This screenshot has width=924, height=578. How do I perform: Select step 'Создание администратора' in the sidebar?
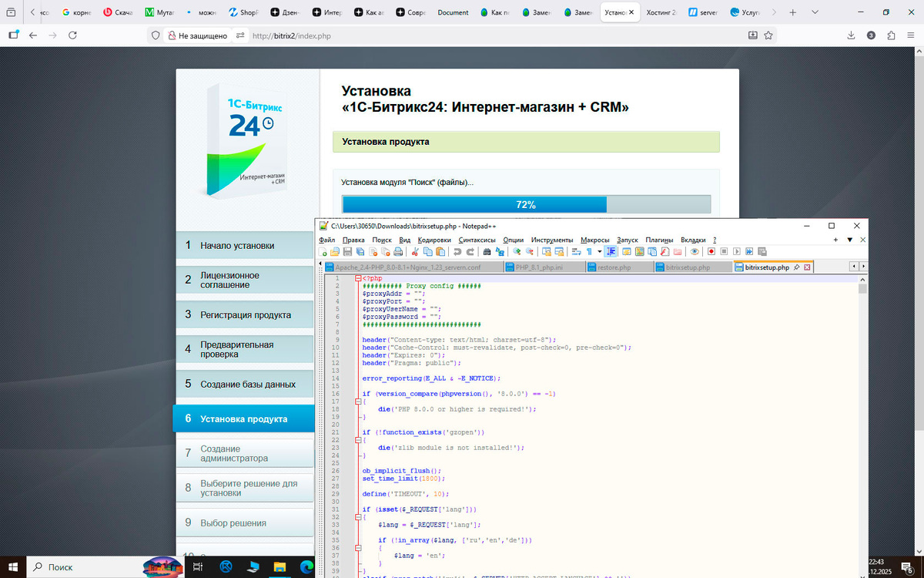point(231,453)
